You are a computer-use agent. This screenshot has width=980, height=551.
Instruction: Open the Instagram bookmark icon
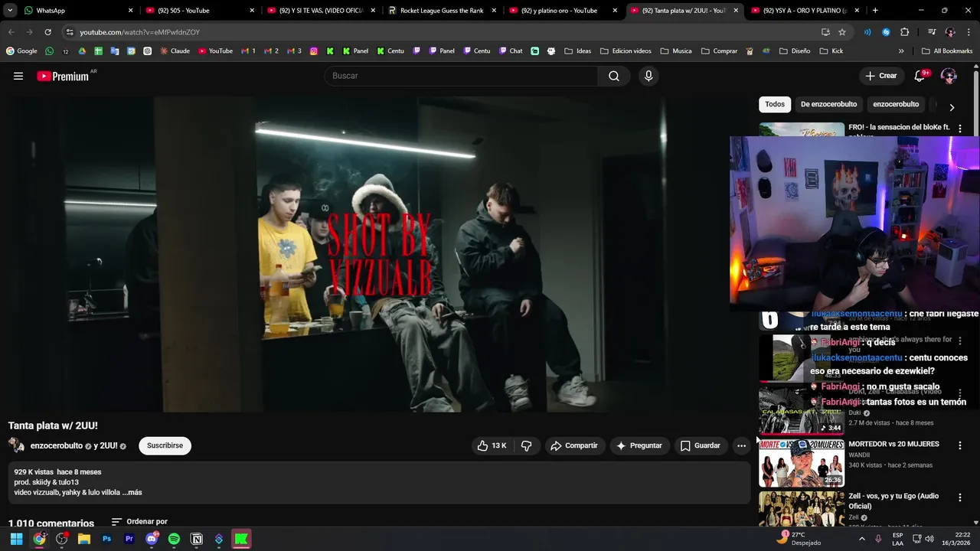[314, 51]
